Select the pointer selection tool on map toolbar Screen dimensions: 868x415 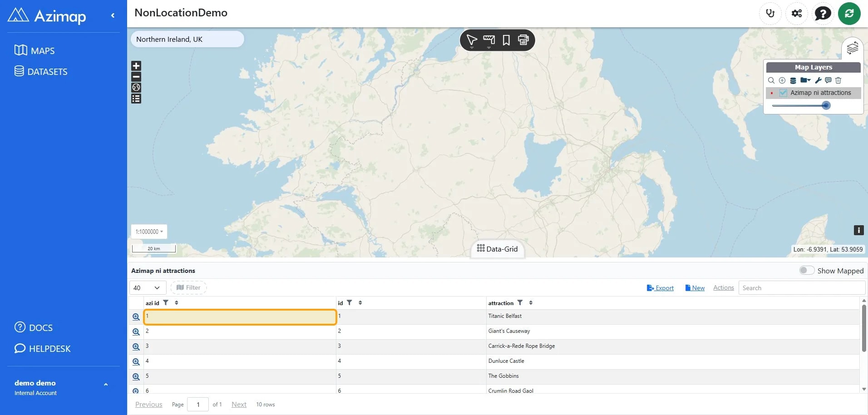472,40
